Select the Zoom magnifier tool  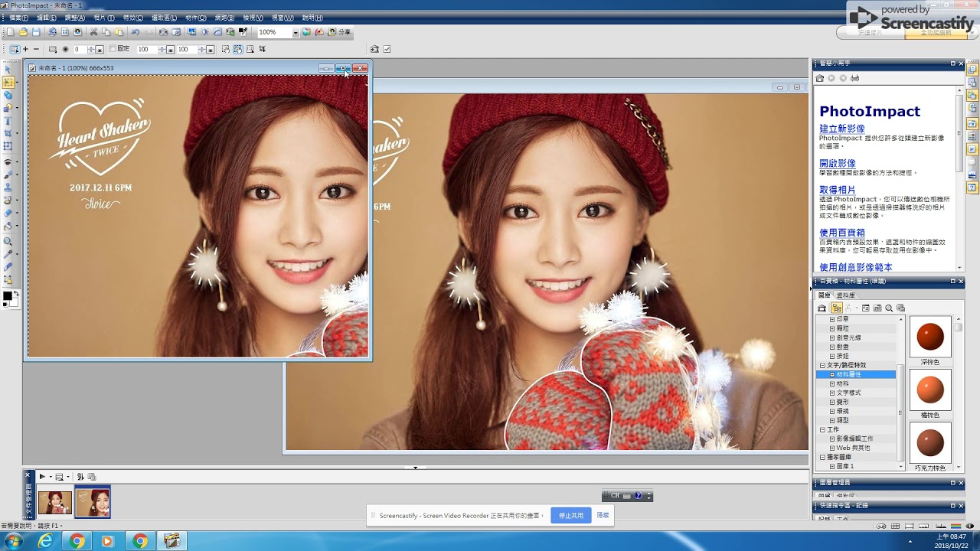click(8, 241)
